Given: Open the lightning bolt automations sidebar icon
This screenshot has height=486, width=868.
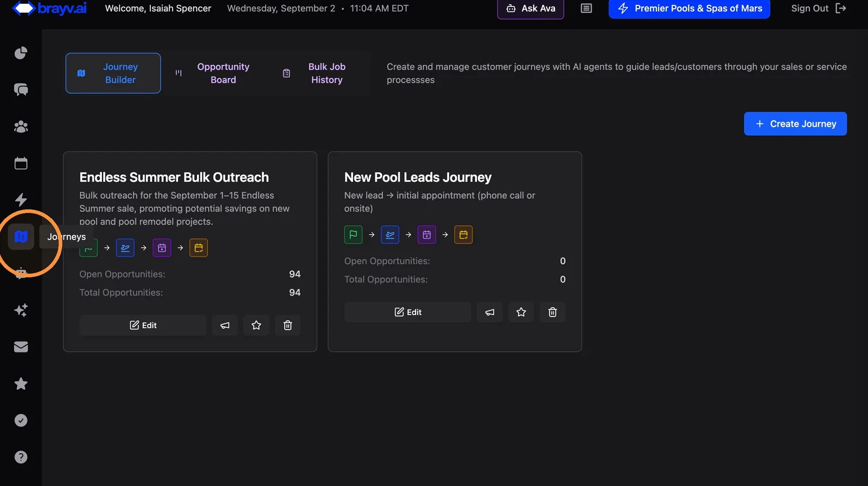Looking at the screenshot, I should coord(21,200).
